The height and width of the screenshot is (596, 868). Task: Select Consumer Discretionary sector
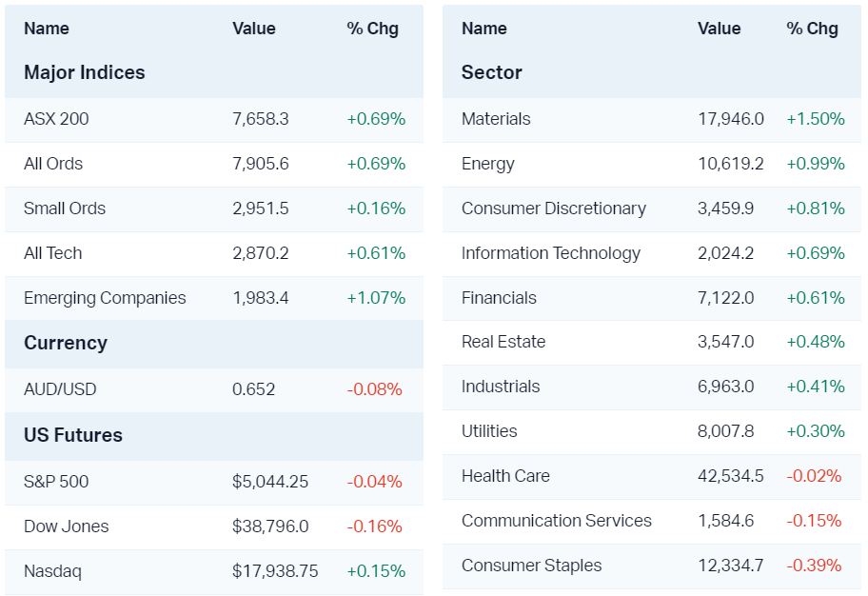point(554,209)
